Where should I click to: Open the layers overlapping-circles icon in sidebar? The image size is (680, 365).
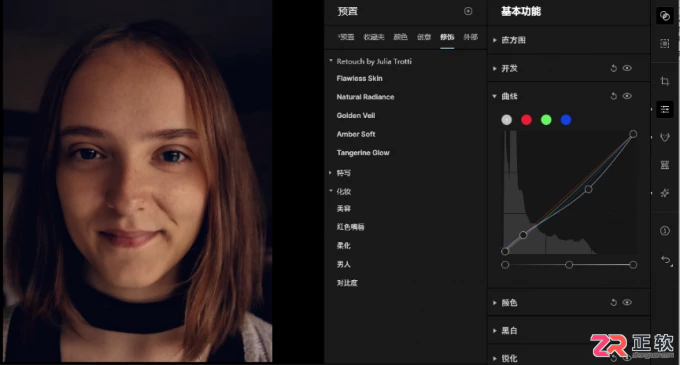pyautogui.click(x=664, y=16)
